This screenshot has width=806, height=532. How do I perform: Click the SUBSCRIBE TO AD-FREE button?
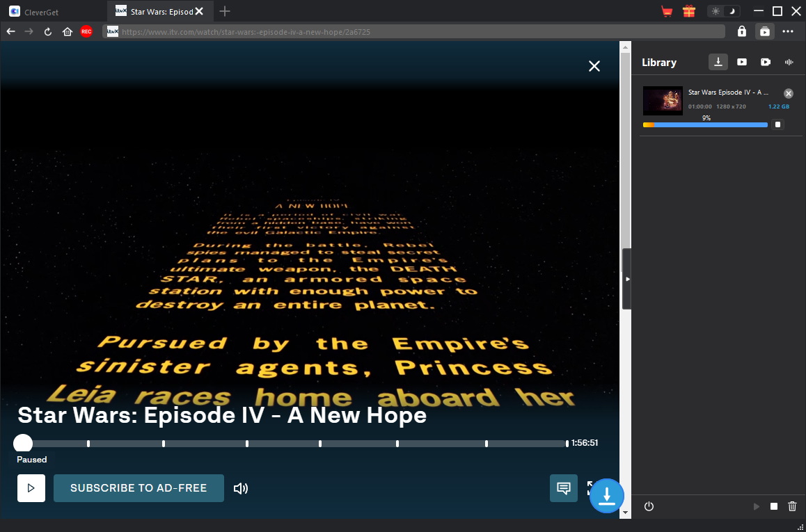(139, 488)
